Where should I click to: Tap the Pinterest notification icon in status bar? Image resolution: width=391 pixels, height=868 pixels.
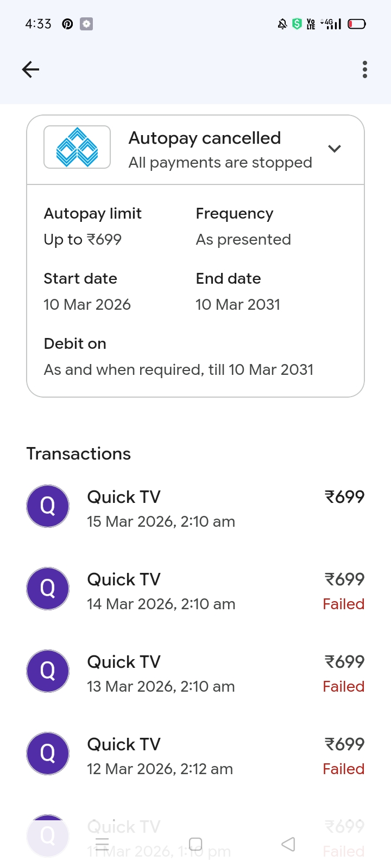67,24
